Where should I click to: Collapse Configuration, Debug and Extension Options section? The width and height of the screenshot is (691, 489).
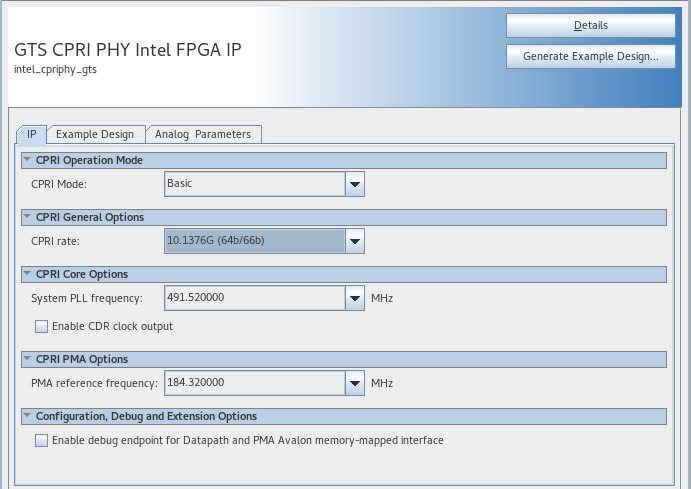pyautogui.click(x=27, y=416)
